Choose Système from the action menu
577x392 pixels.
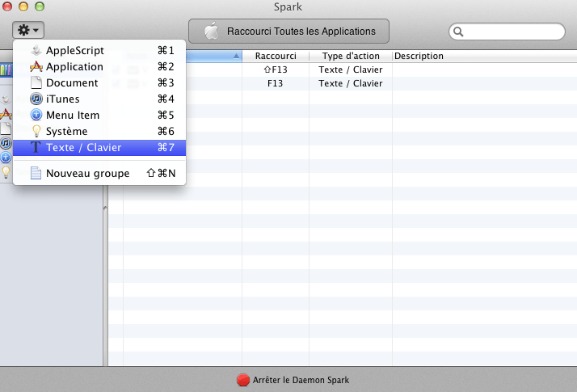[99, 132]
